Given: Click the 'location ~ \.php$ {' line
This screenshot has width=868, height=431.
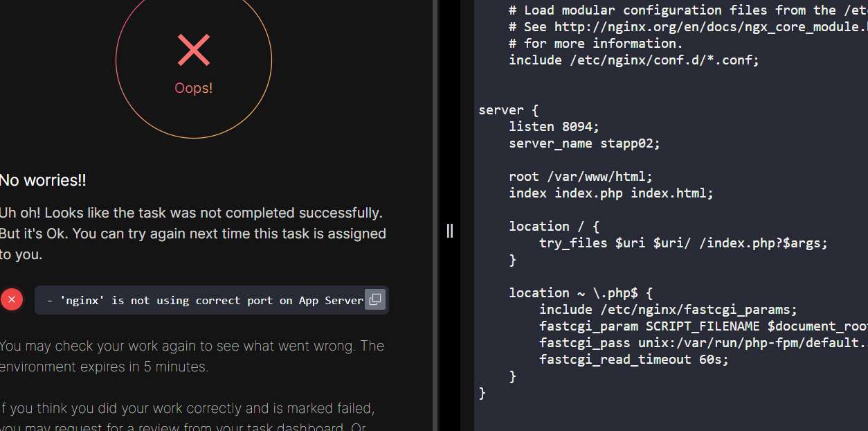Looking at the screenshot, I should tap(580, 293).
